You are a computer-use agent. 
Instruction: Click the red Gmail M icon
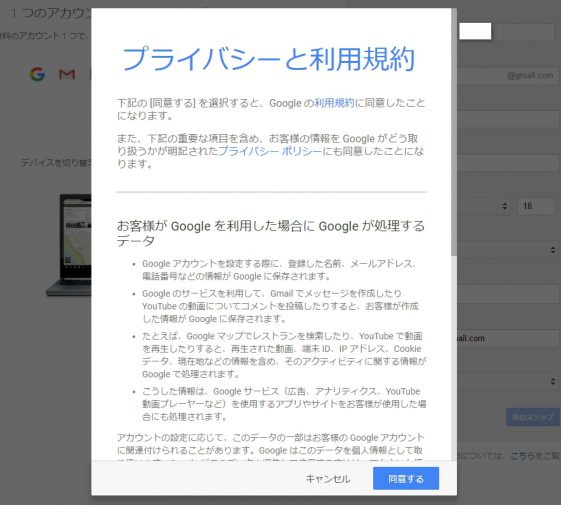click(x=67, y=74)
